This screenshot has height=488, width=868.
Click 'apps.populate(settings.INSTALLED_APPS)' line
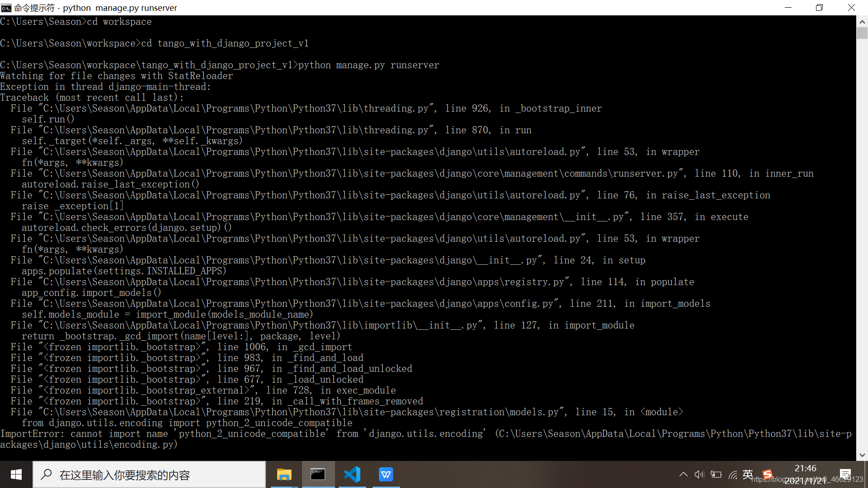click(x=124, y=271)
